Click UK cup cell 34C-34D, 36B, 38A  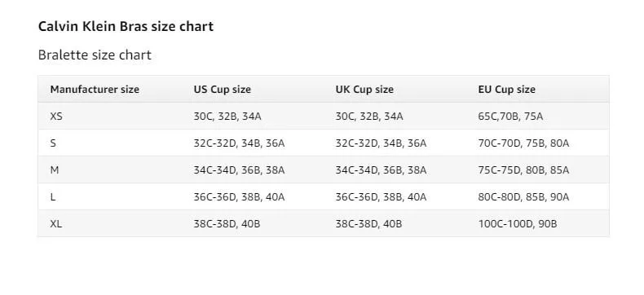[x=381, y=170]
